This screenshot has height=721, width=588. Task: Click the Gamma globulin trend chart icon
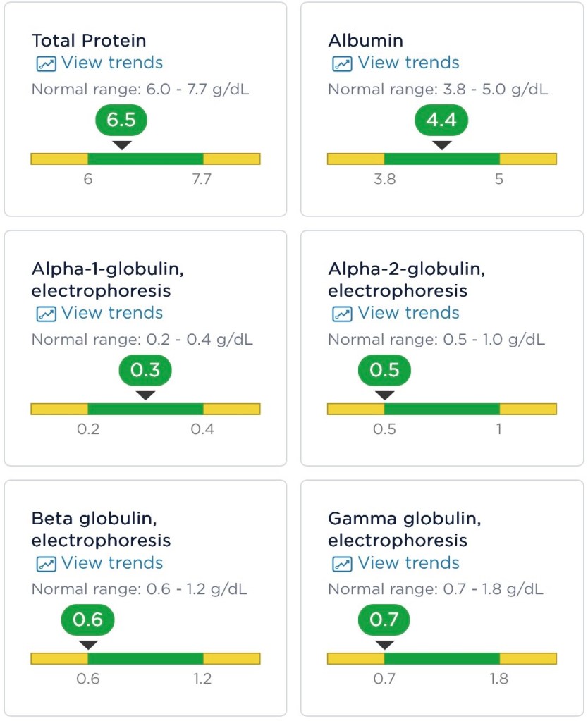342,564
